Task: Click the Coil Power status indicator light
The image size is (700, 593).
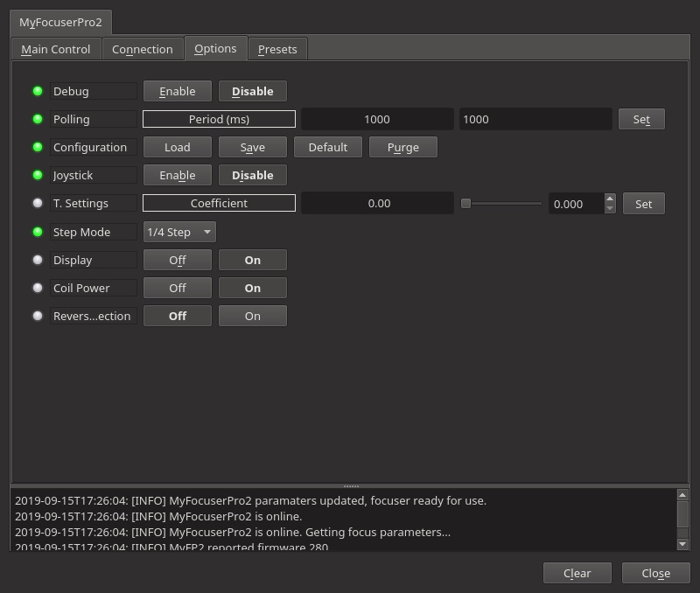Action: pos(38,288)
